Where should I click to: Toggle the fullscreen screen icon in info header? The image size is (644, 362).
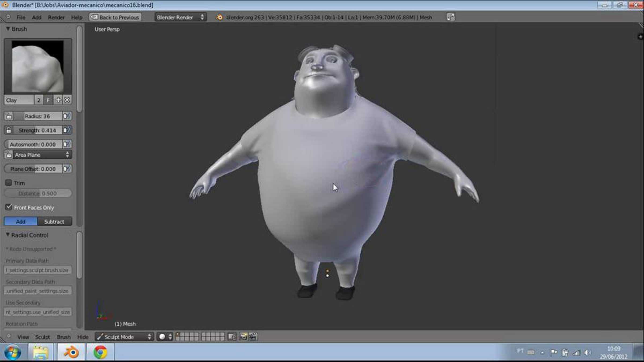pos(451,17)
